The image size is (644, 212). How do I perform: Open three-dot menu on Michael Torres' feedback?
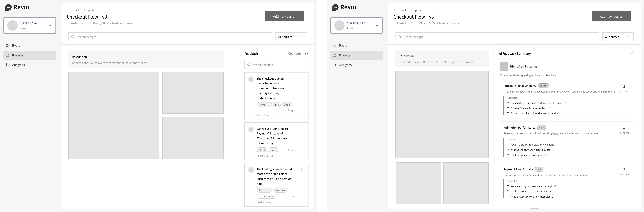click(x=302, y=129)
